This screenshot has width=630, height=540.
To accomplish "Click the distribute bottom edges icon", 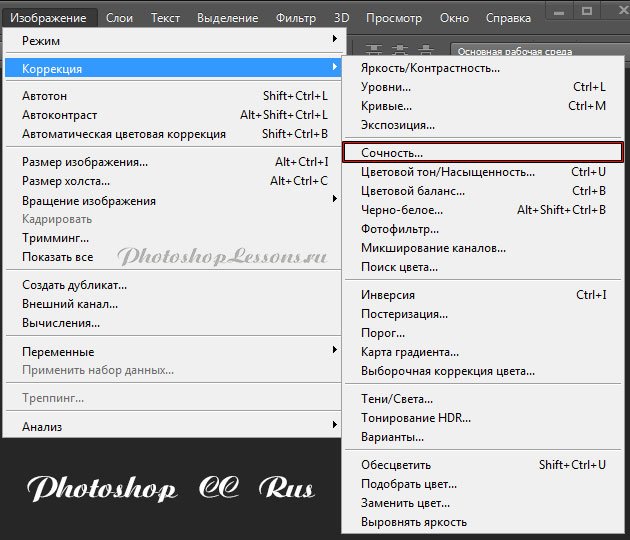I will [x=424, y=48].
